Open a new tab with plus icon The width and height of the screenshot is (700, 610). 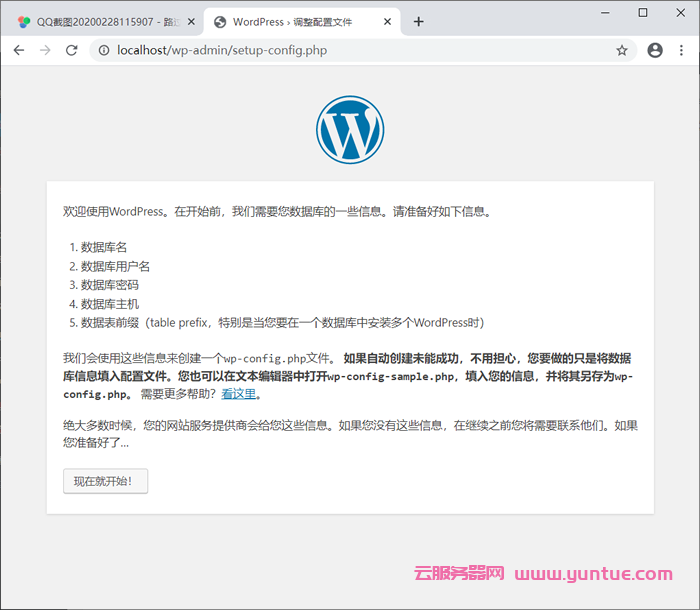(419, 22)
